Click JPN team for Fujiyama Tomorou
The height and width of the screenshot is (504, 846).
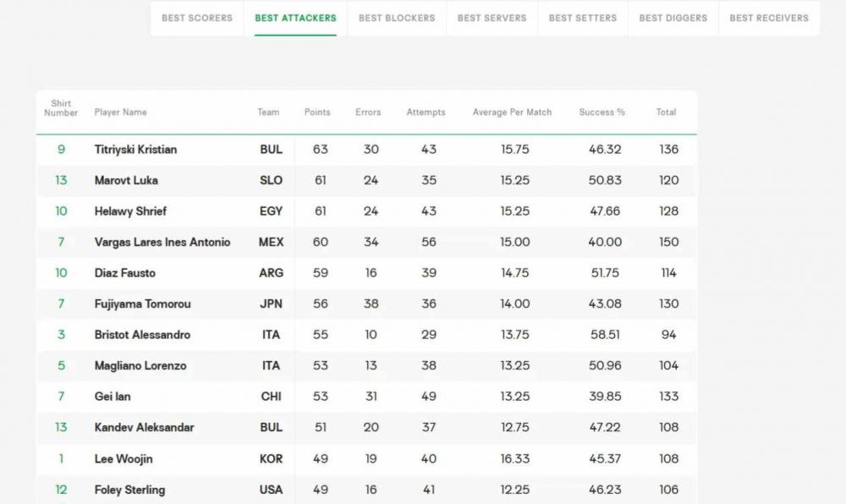(271, 304)
